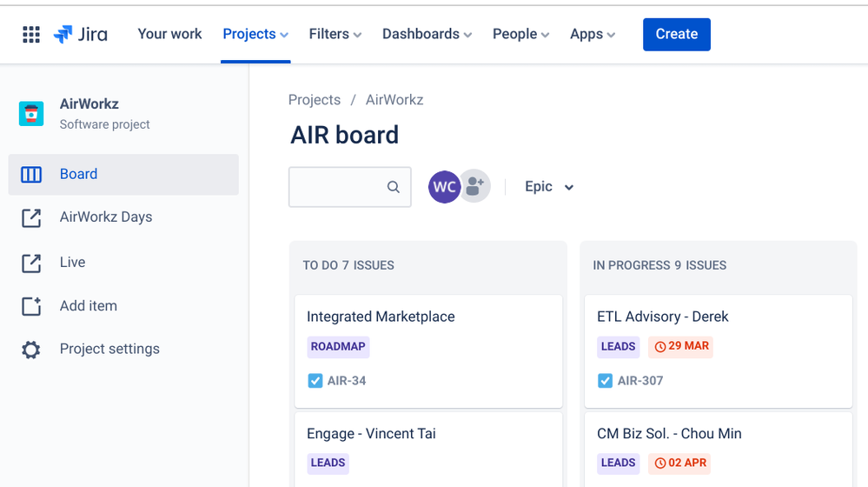Screen dimensions: 868x487
Task: Open Project settings
Action: (109, 349)
